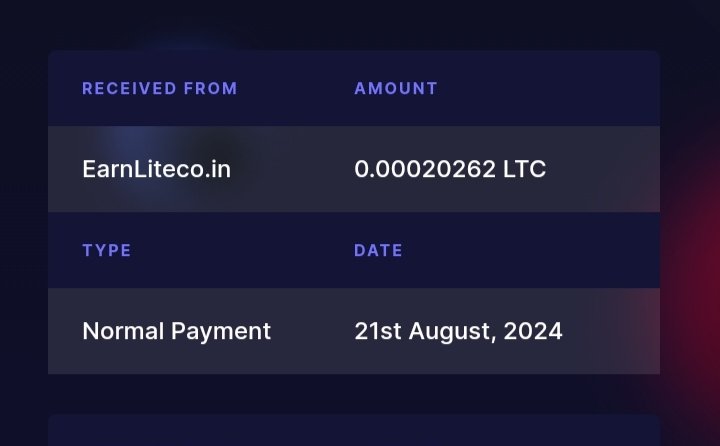Click the 21st day in the date

point(374,331)
